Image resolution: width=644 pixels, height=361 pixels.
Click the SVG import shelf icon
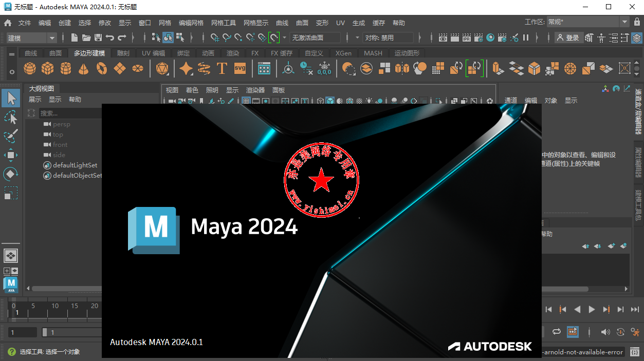pyautogui.click(x=240, y=68)
